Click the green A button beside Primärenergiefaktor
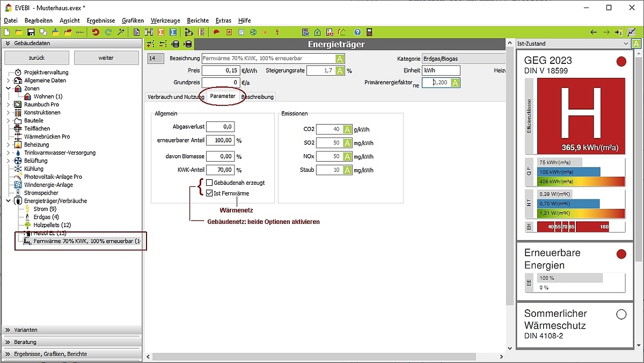Viewport: 644px width, 363px height. (456, 83)
